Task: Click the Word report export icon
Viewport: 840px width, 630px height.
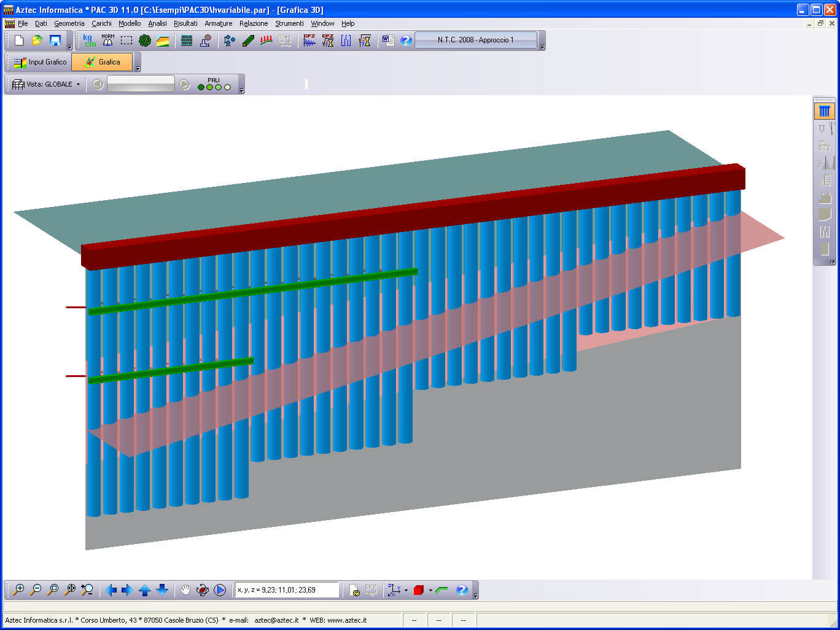Action: (x=388, y=41)
